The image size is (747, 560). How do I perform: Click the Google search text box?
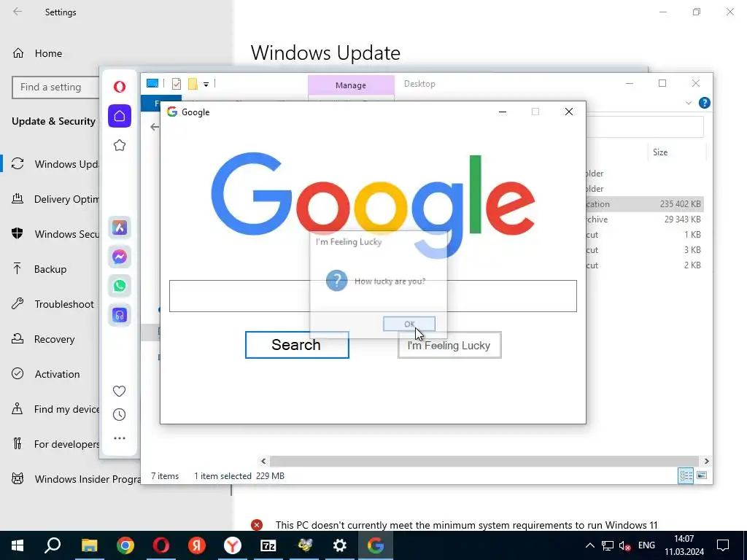coord(373,296)
